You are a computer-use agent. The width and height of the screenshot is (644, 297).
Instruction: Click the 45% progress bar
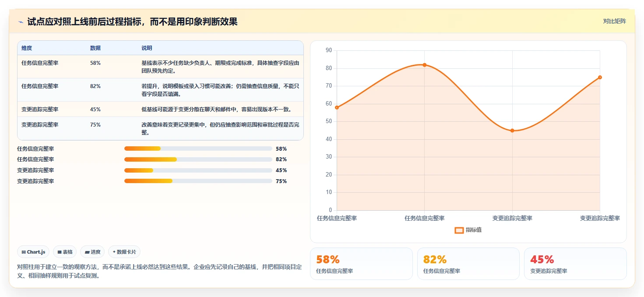198,170
